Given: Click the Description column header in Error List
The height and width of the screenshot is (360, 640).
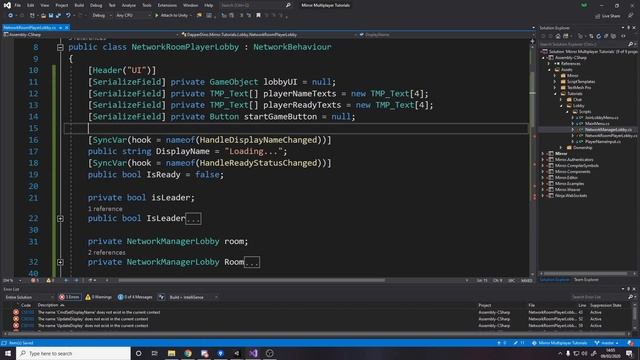Looking at the screenshot, I should click(x=49, y=305).
